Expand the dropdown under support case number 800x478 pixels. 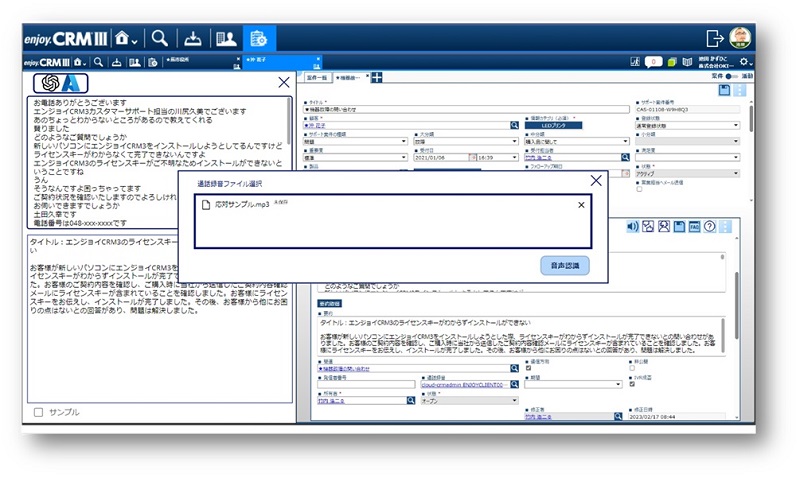pyautogui.click(x=736, y=125)
